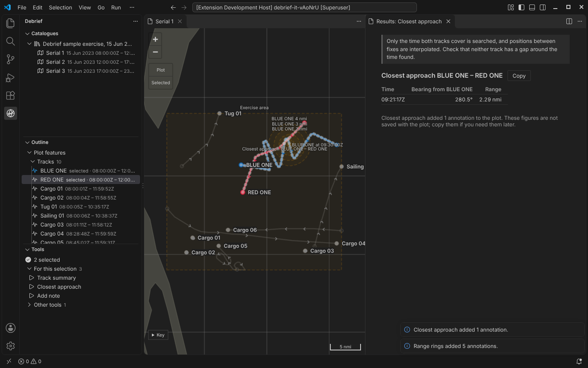Open more actions for Serial 1 editor group

click(x=359, y=21)
